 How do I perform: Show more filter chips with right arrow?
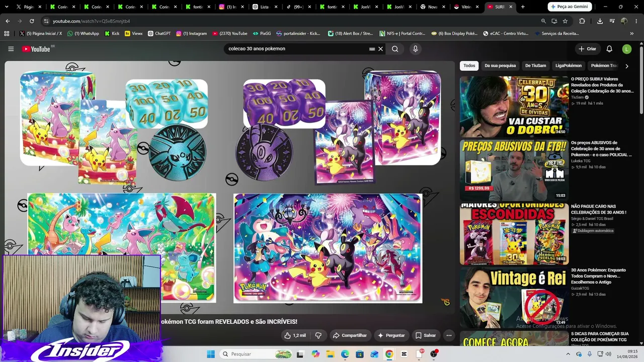click(x=626, y=66)
